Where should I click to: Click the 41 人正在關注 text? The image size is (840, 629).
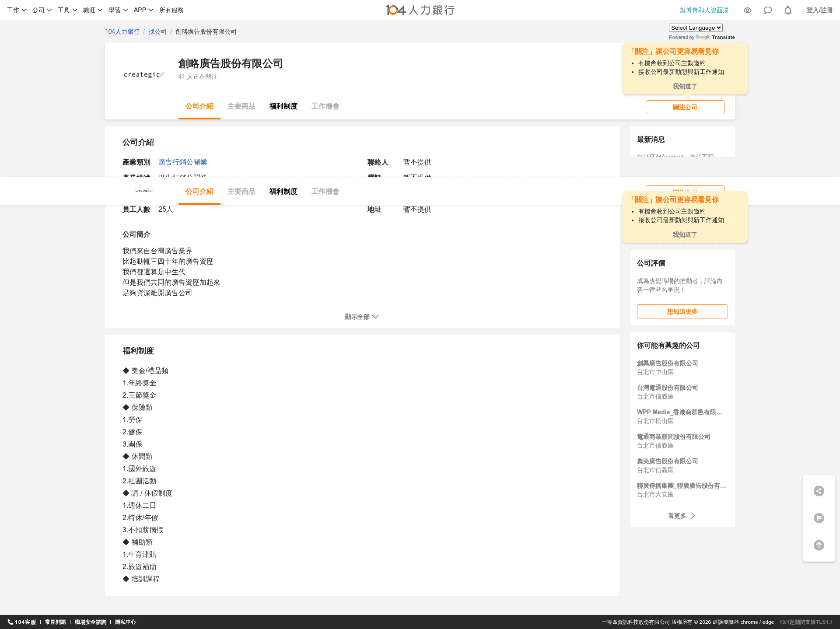click(198, 77)
